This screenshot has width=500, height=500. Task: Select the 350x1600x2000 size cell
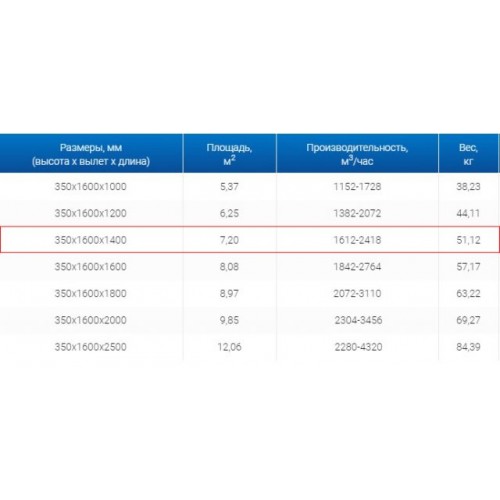coord(91,320)
